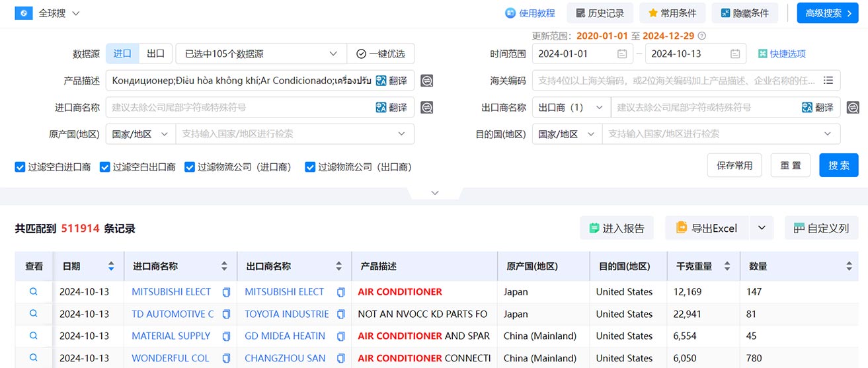View details of the TD AUTOMOTIVE C row
868x368 pixels.
pos(34,314)
